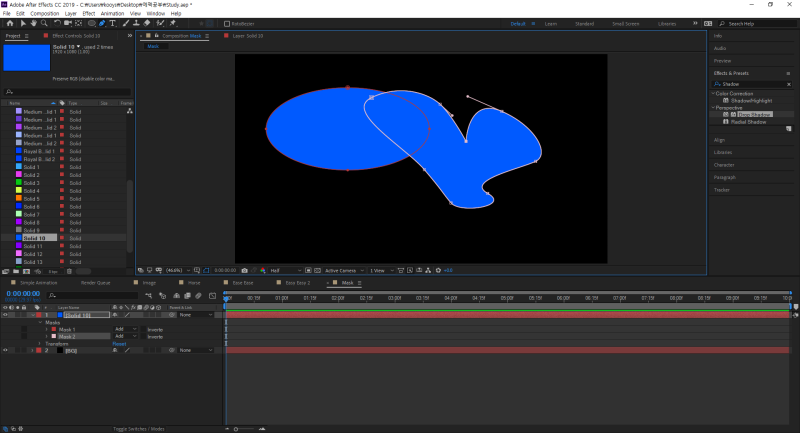Select the Clone Stamp tool
This screenshot has height=433, width=800.
click(x=136, y=23)
